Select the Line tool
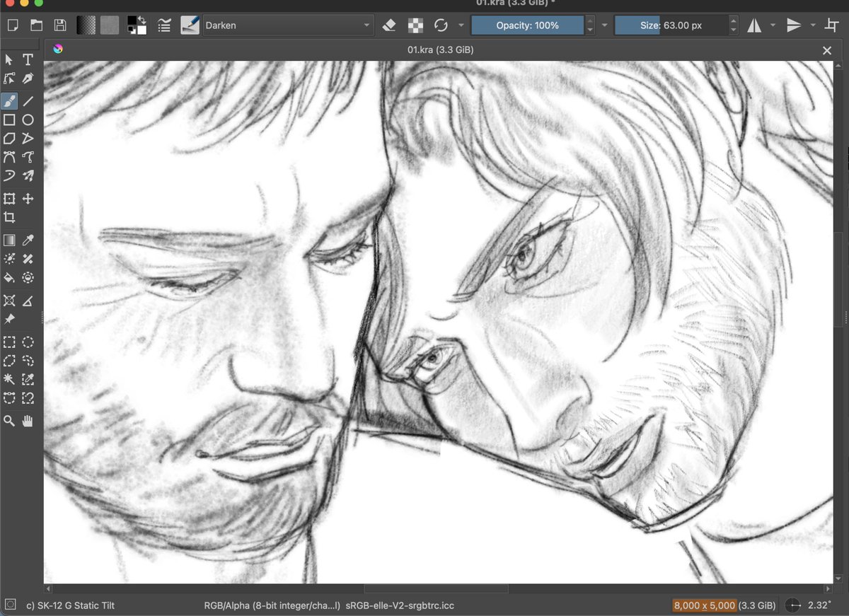 tap(28, 101)
